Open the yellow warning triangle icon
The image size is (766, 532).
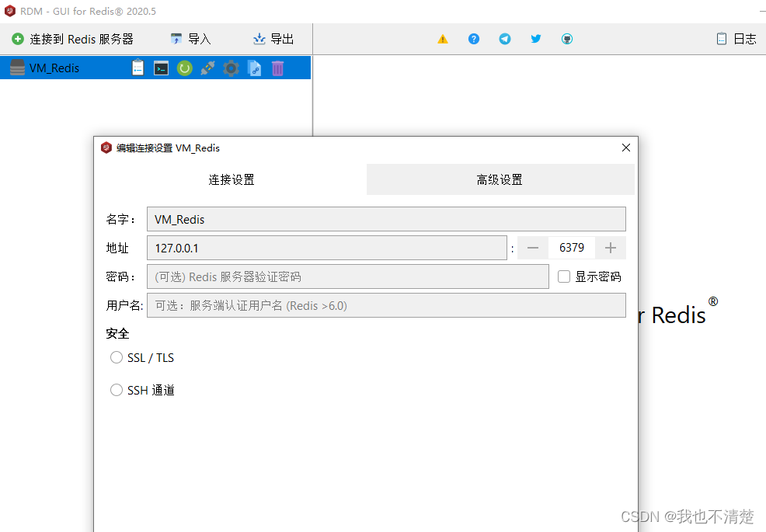click(x=443, y=39)
